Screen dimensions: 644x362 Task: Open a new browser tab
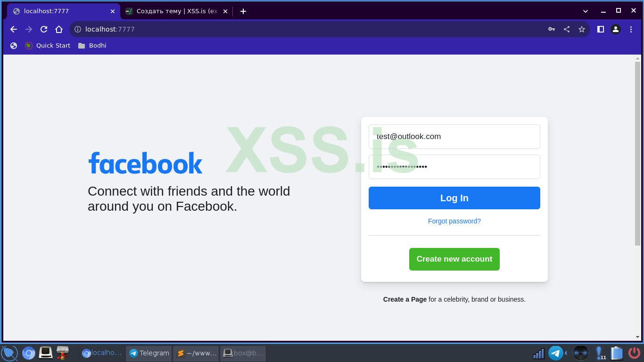[x=243, y=11]
